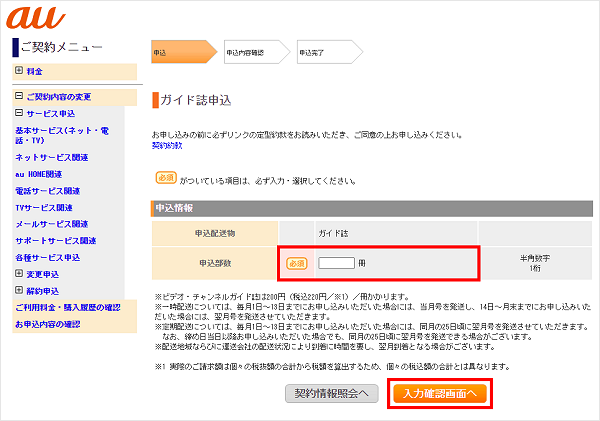Collapse the サービス申込 submenu
Screen dimensions: 600x421
tap(19, 114)
